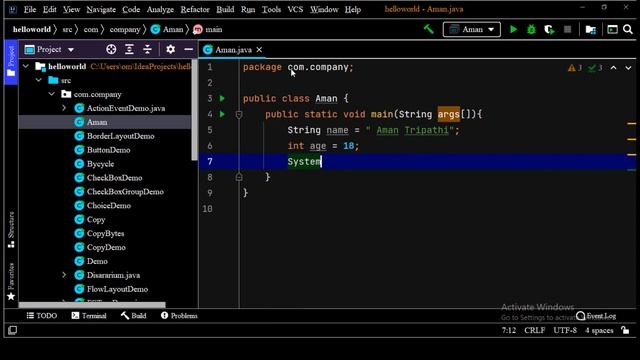Open the Problems tool window
Screen dimensions: 640x360
click(x=179, y=316)
